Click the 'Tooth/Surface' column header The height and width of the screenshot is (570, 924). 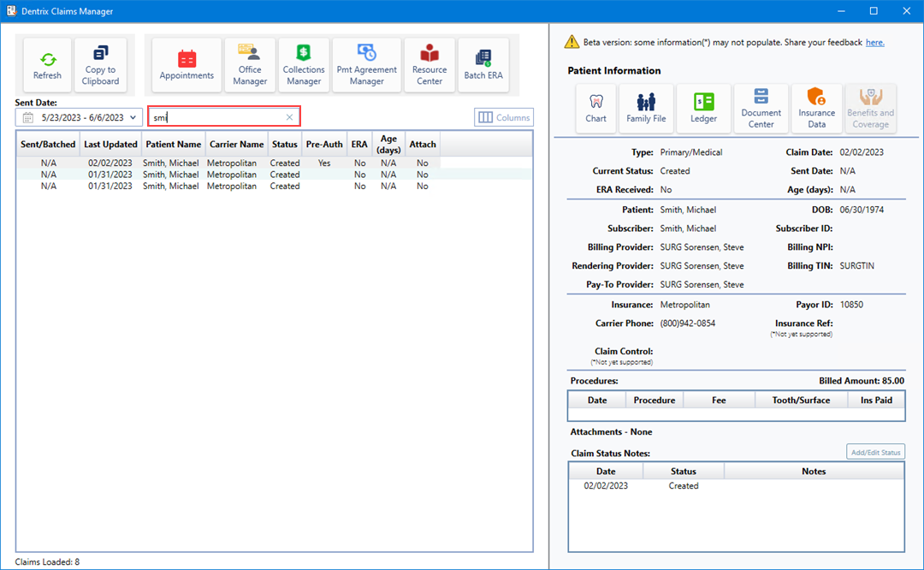tap(801, 400)
